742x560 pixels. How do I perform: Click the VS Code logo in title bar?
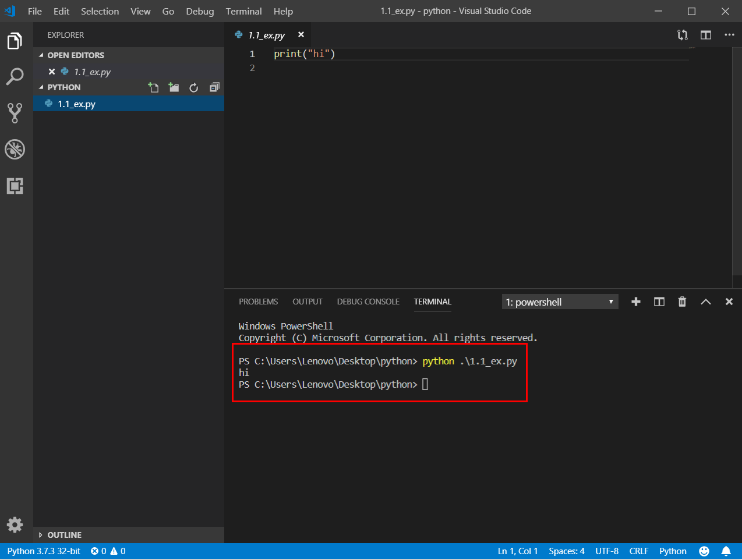point(10,11)
